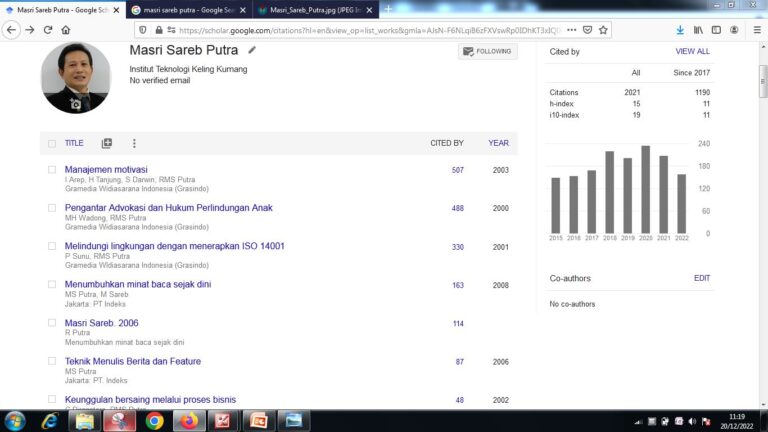Open Teknik Menulis Berita dan Feature
The height and width of the screenshot is (432, 768).
[x=133, y=361]
